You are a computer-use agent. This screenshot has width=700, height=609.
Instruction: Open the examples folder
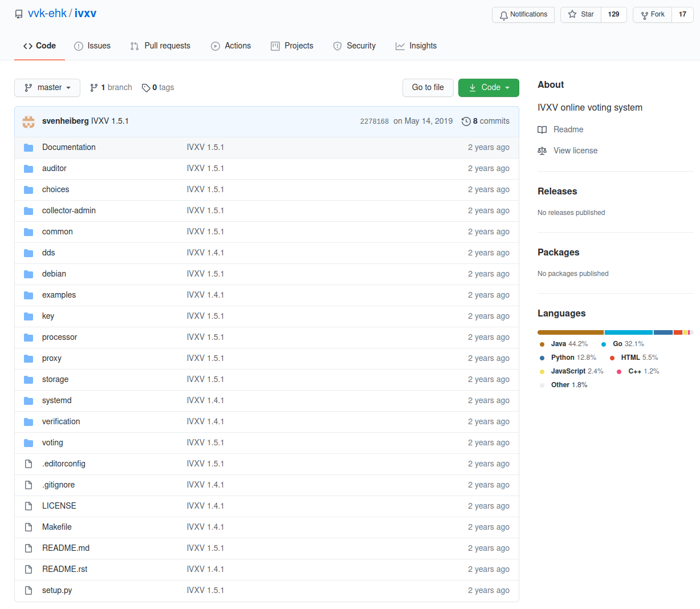click(x=59, y=295)
